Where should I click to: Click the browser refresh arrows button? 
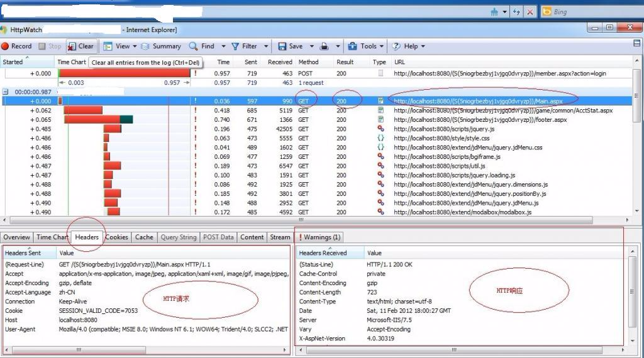click(517, 12)
